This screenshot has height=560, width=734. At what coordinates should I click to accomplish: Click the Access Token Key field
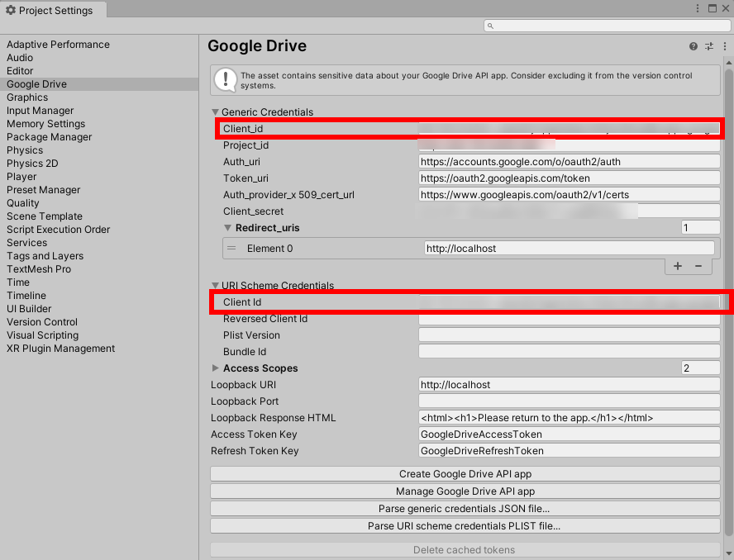click(570, 434)
